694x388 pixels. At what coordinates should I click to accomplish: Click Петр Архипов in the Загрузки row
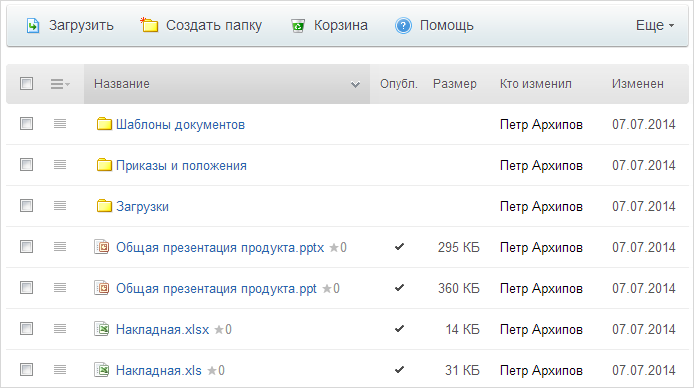(x=541, y=207)
